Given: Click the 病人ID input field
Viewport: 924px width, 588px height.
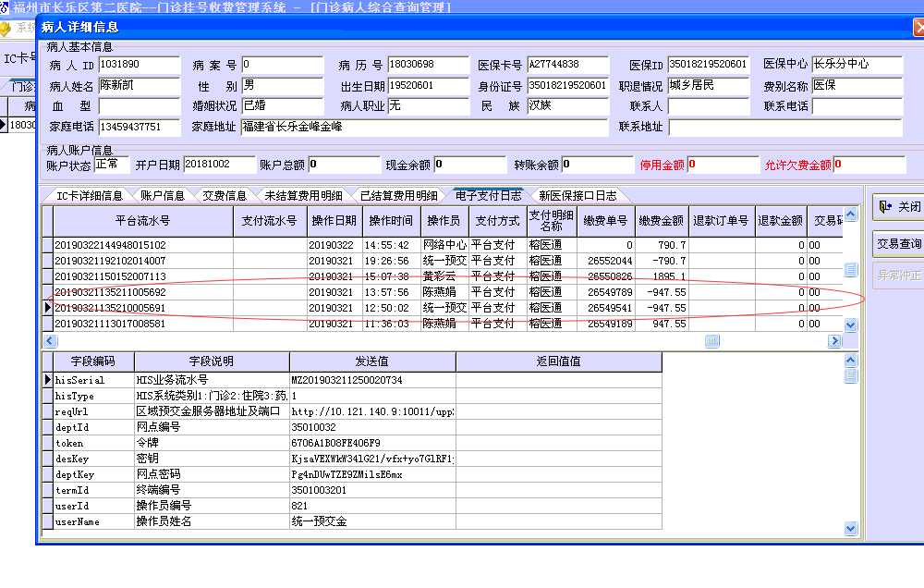Looking at the screenshot, I should (x=140, y=65).
